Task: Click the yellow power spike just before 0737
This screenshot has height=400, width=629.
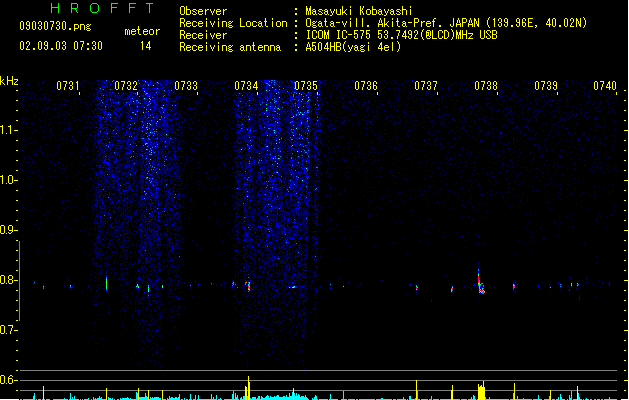Action: pyautogui.click(x=416, y=389)
